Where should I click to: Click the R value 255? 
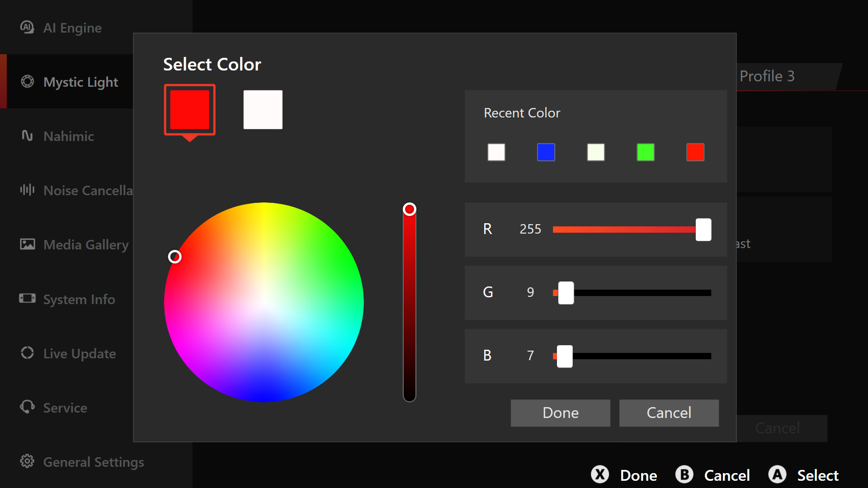click(x=530, y=229)
